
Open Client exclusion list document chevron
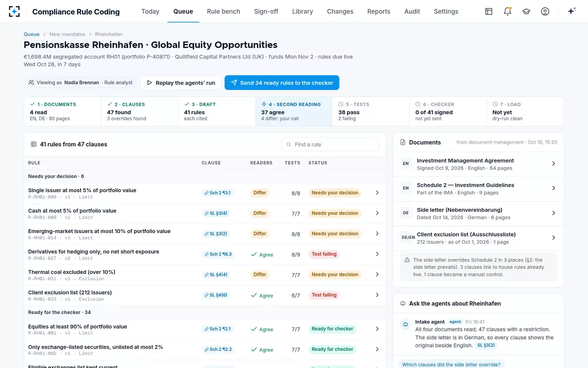coord(554,238)
